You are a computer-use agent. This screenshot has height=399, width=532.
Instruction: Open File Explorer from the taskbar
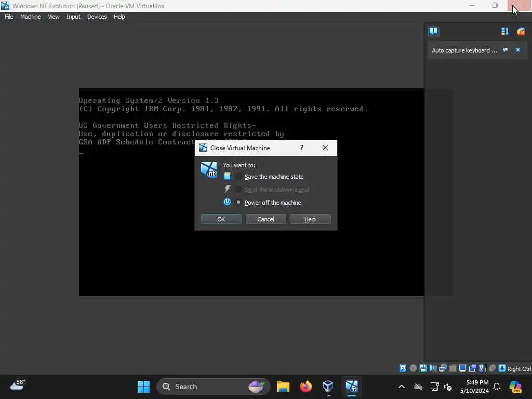[x=283, y=387]
